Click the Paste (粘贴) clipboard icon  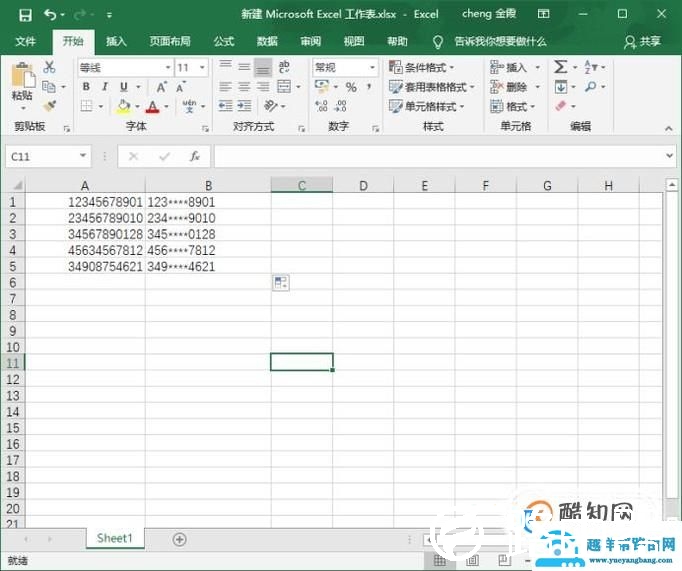(x=22, y=81)
